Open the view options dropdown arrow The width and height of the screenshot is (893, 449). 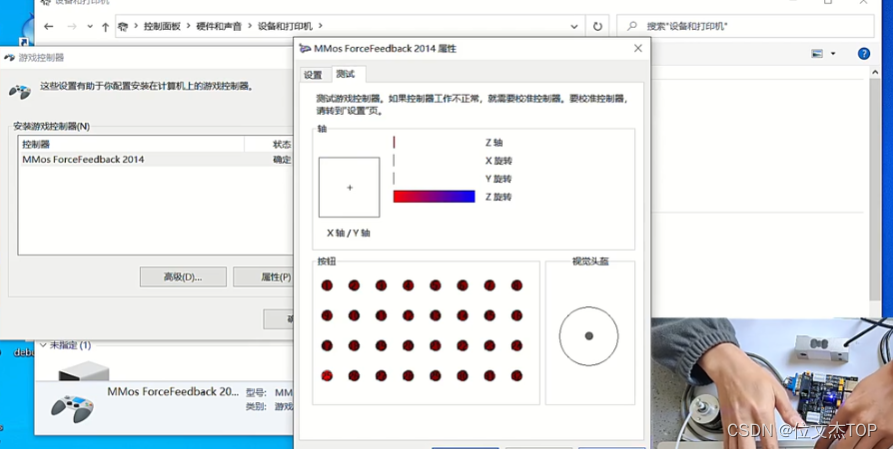833,54
